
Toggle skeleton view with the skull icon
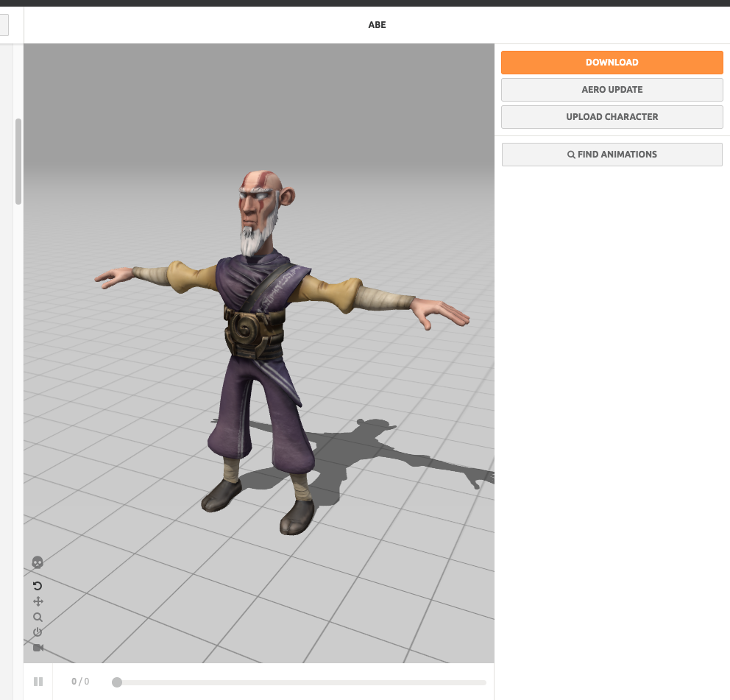[x=38, y=562]
